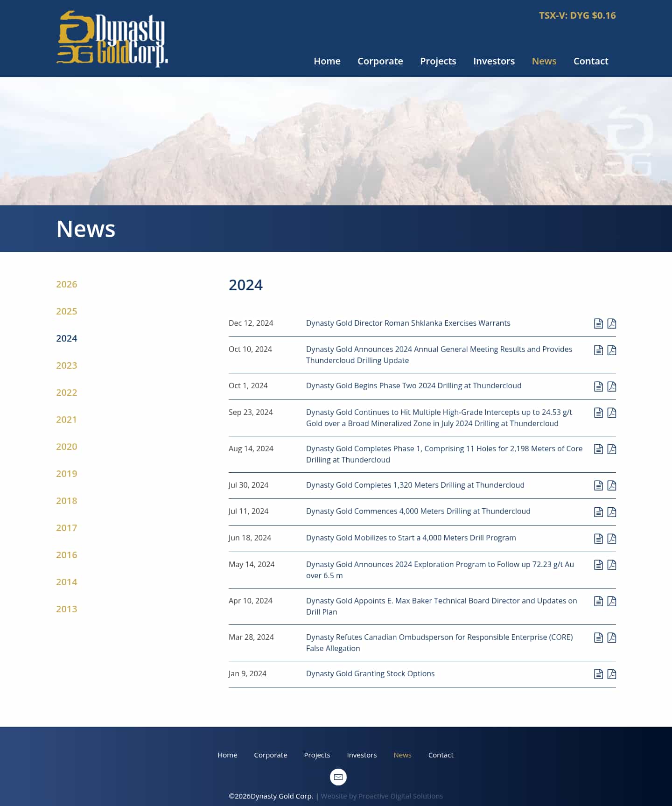The image size is (672, 806).
Task: Select 2021 in the year sidebar
Action: [x=67, y=420]
